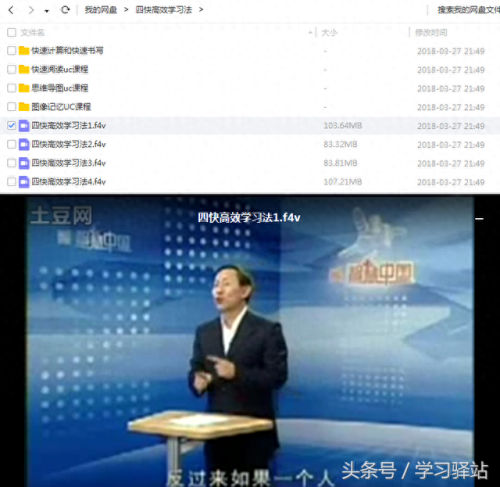Open 四快高效学习法 breadcrumb

click(x=164, y=10)
